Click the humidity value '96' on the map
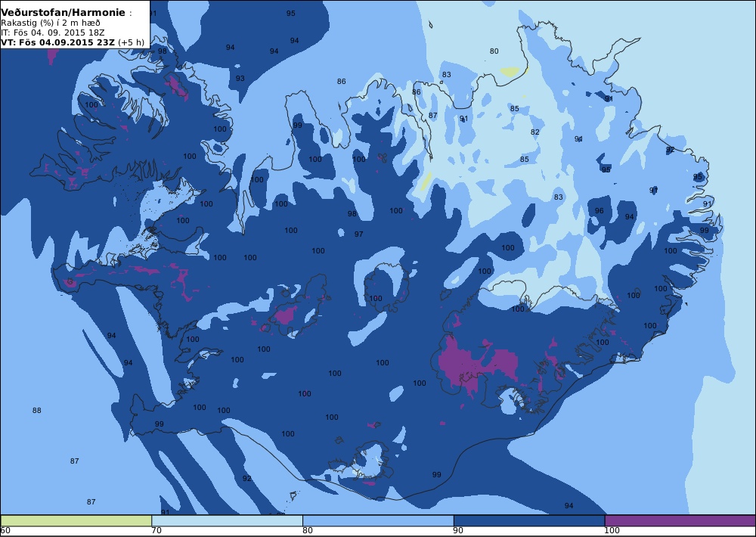 coord(599,211)
